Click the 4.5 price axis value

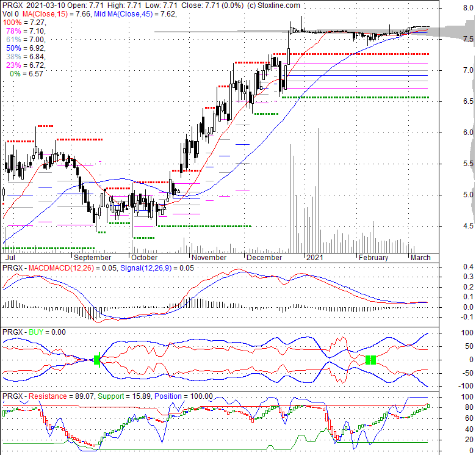468,226
